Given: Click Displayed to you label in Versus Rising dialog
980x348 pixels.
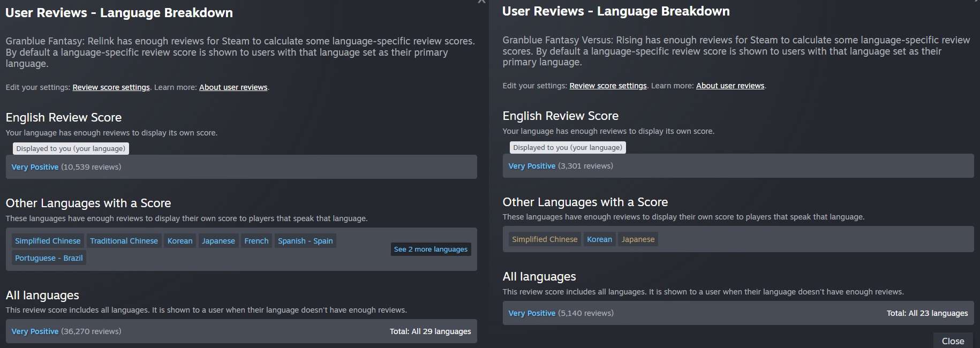Looking at the screenshot, I should pyautogui.click(x=568, y=148).
